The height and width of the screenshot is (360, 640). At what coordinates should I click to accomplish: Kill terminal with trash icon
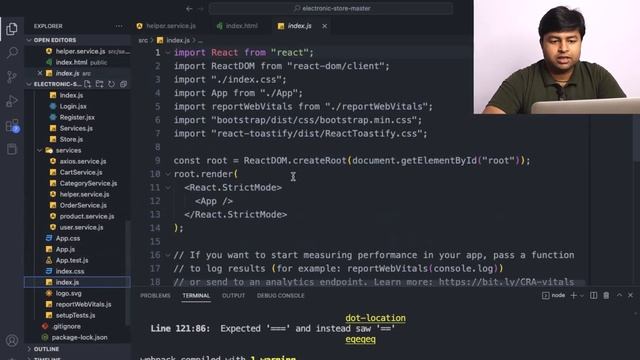pos(606,295)
